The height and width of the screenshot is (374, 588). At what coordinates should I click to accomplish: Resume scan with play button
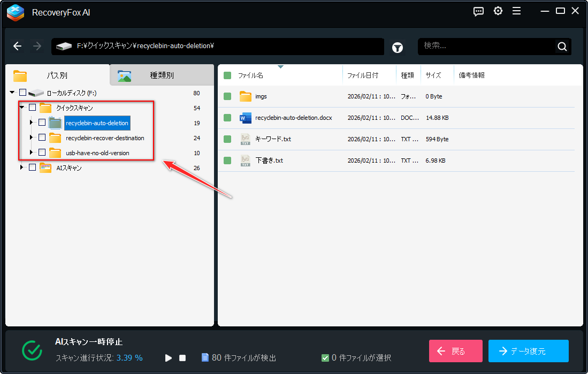pyautogui.click(x=169, y=358)
